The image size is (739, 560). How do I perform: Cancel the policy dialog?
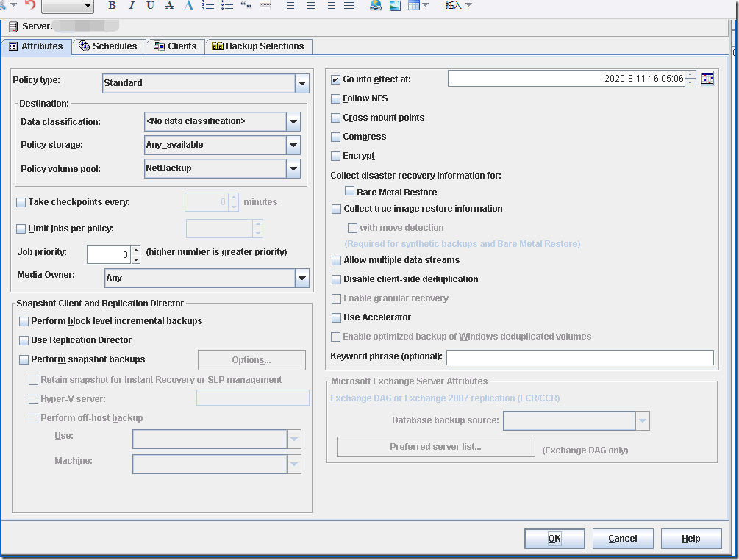623,539
